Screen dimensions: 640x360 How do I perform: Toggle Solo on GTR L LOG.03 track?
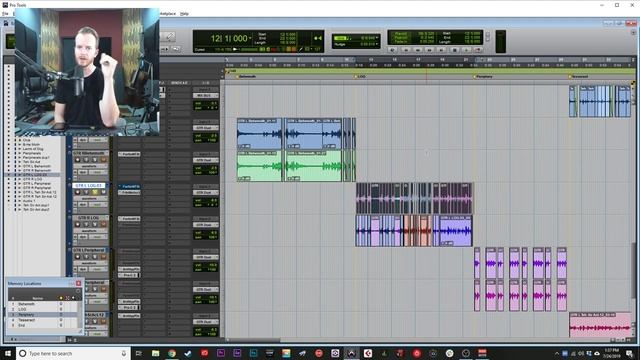[x=95, y=192]
